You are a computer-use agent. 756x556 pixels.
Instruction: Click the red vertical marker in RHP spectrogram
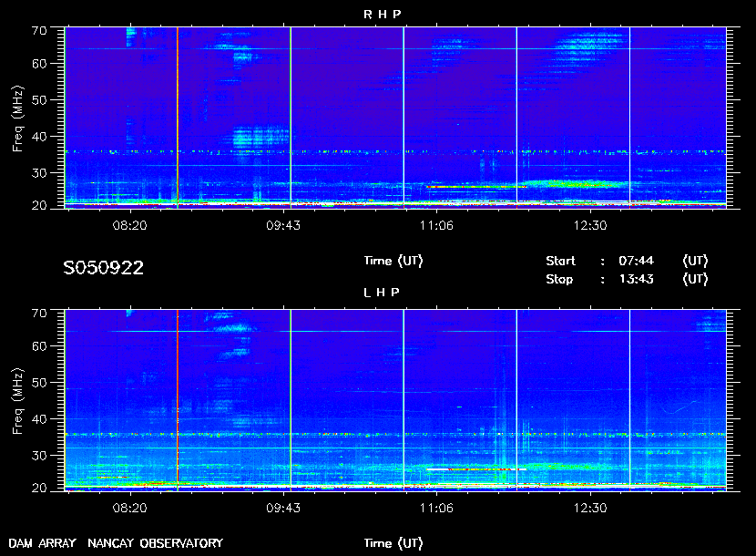click(x=178, y=118)
